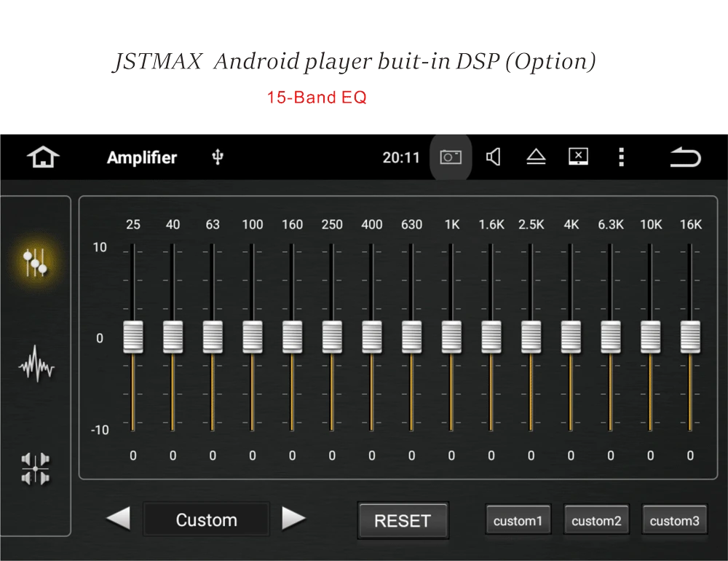Viewport: 728px width, 561px height.
Task: Click the Custom preset name field
Action: [x=207, y=519]
